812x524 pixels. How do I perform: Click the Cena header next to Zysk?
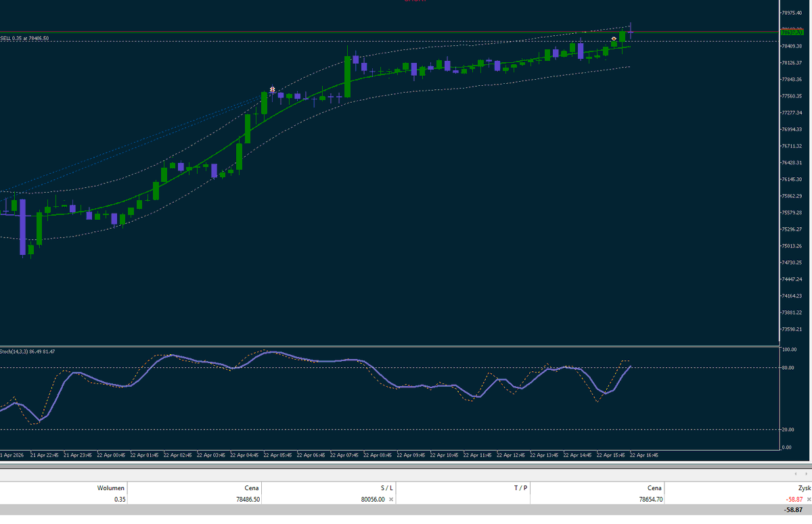tap(654, 487)
